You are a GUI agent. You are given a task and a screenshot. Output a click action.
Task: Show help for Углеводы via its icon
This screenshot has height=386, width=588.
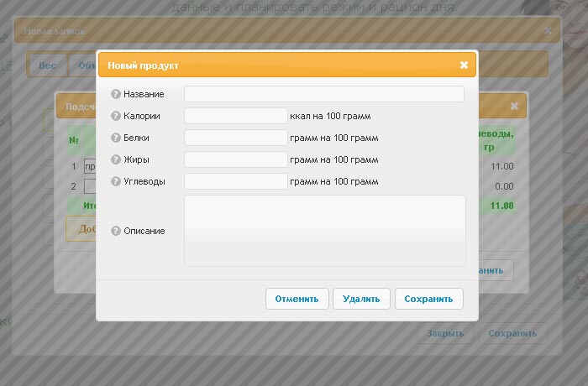116,181
